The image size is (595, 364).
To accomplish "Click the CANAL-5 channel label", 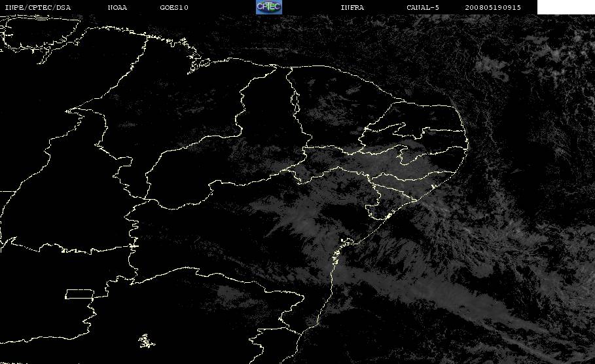I will [x=422, y=8].
